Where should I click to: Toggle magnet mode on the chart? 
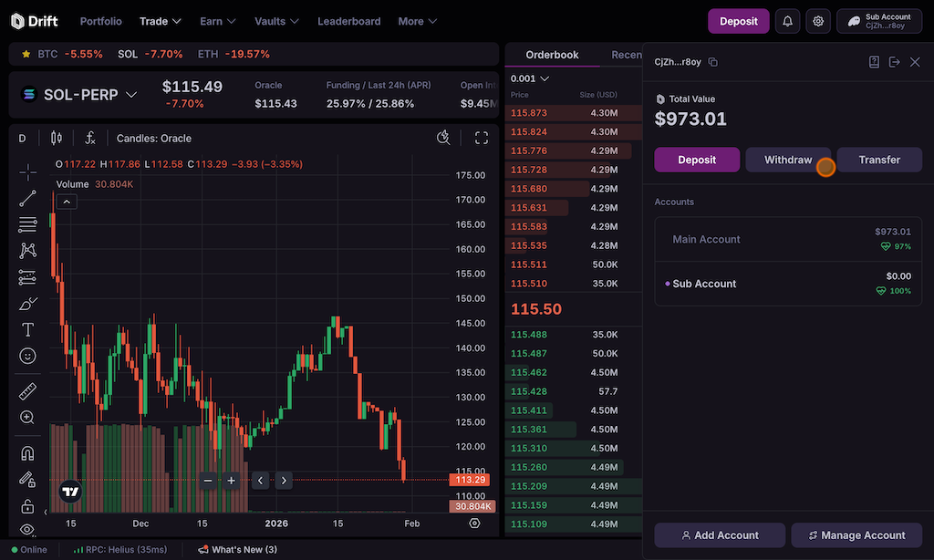point(27,453)
